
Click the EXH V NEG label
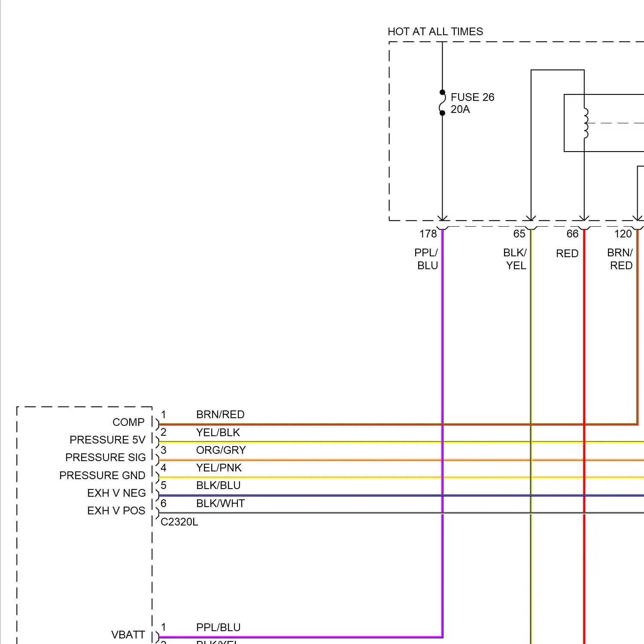point(116,493)
